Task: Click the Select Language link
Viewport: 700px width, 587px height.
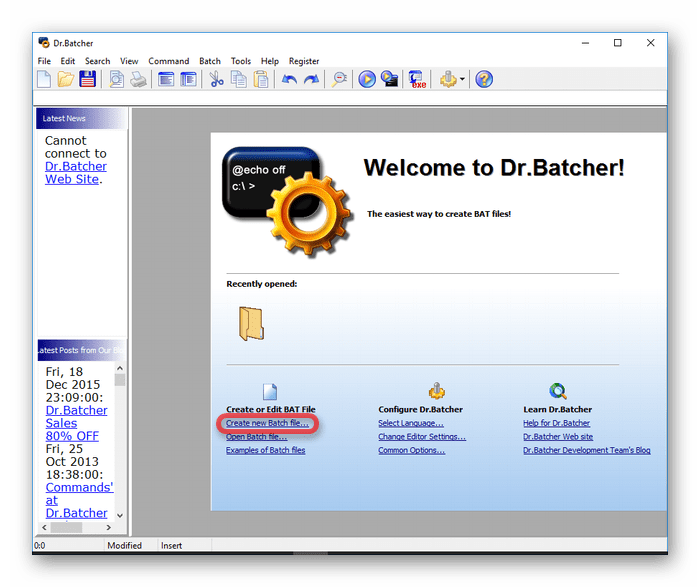Action: click(411, 423)
